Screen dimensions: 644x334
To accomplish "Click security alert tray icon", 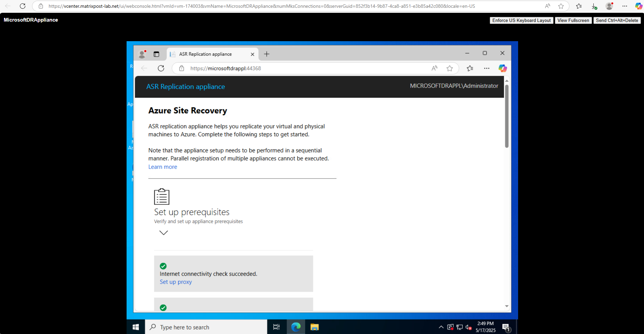I will (x=450, y=327).
